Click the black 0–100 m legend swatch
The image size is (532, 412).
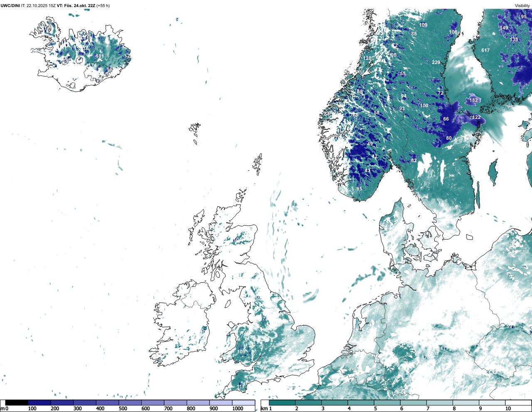click(x=17, y=403)
